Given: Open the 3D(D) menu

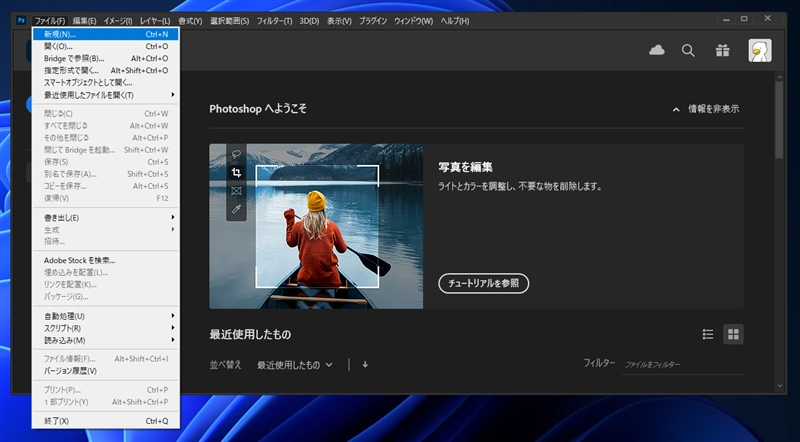Looking at the screenshot, I should [309, 21].
